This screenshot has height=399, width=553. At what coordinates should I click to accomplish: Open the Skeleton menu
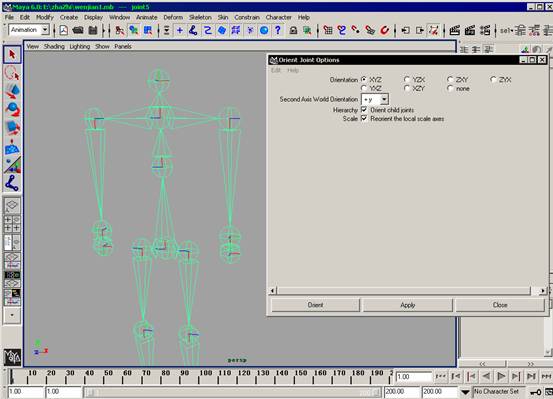(200, 17)
